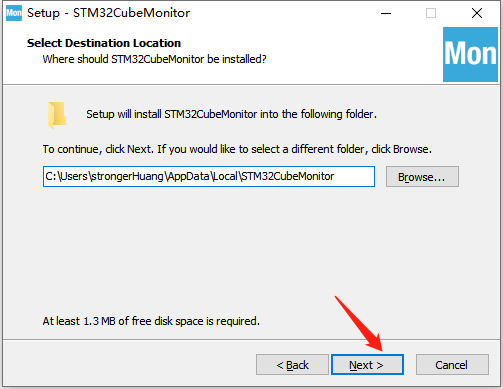Focus the destination folder path field
This screenshot has height=389, width=503.
click(x=209, y=176)
